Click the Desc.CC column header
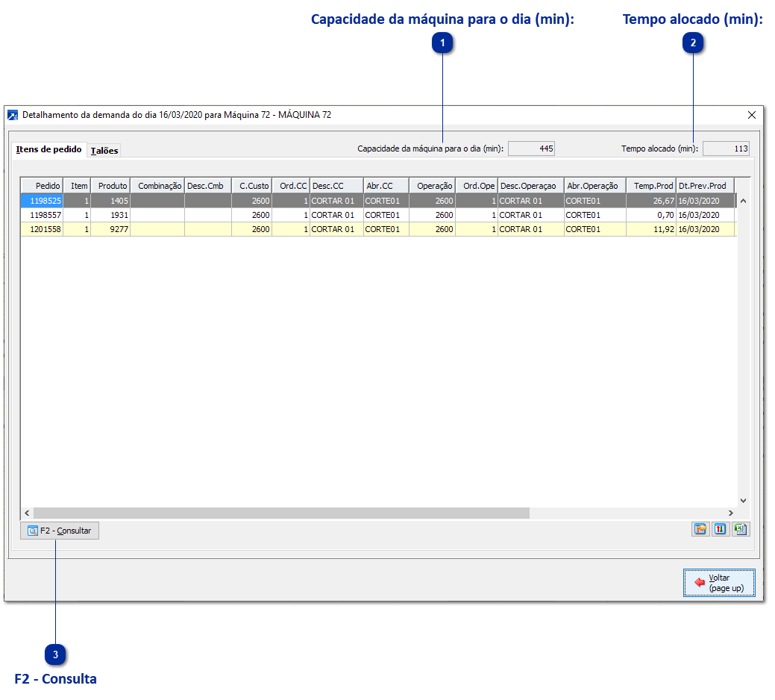The height and width of the screenshot is (700, 775). [336, 186]
